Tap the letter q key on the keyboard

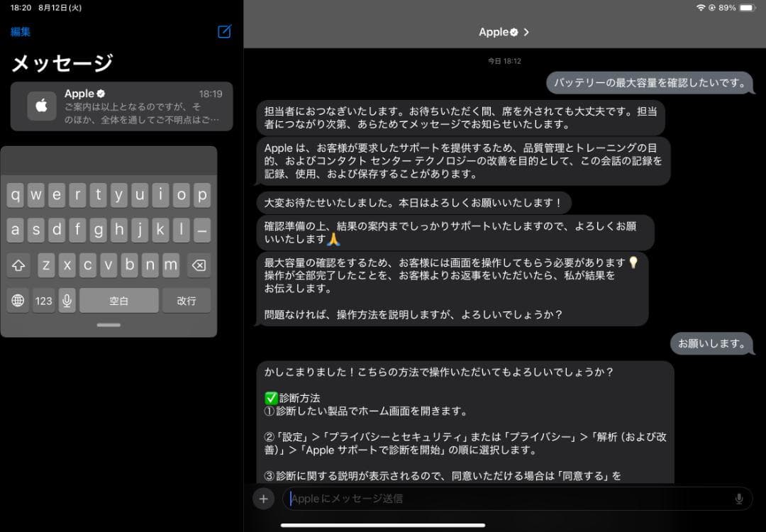click(17, 194)
